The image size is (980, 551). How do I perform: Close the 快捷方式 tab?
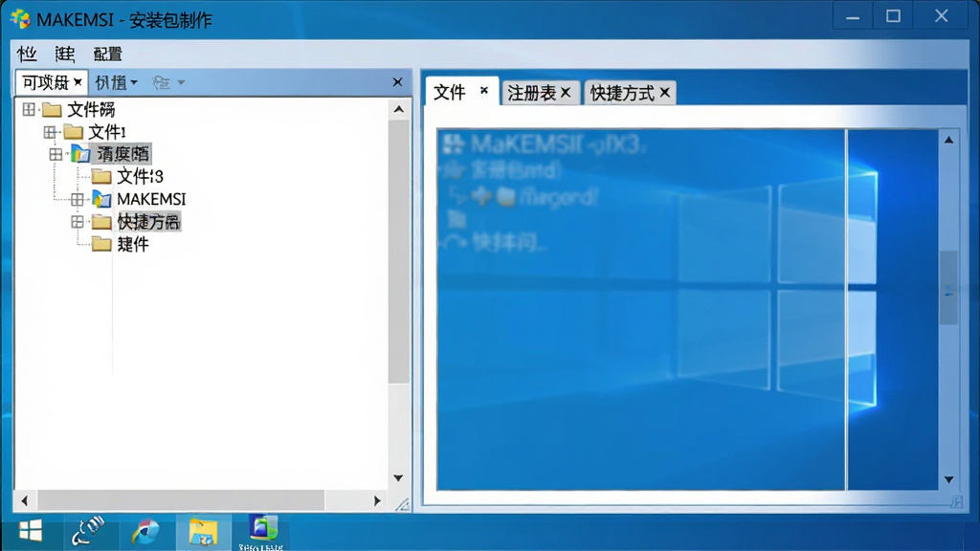click(x=665, y=93)
